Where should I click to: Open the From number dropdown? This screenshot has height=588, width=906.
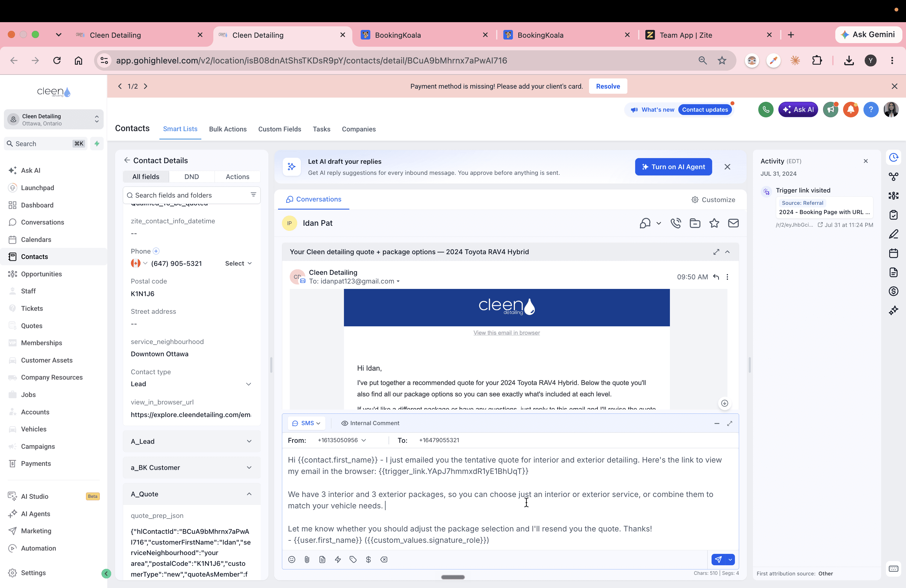342,440
